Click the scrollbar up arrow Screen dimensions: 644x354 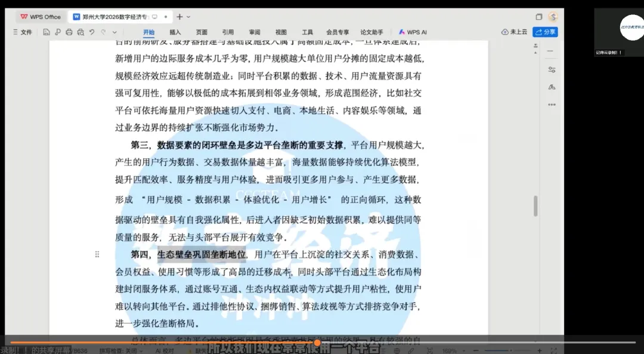pos(535,53)
